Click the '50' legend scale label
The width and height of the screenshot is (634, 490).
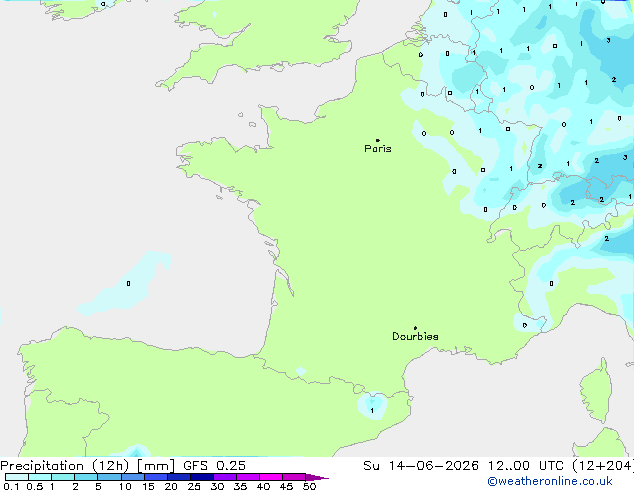[310, 486]
